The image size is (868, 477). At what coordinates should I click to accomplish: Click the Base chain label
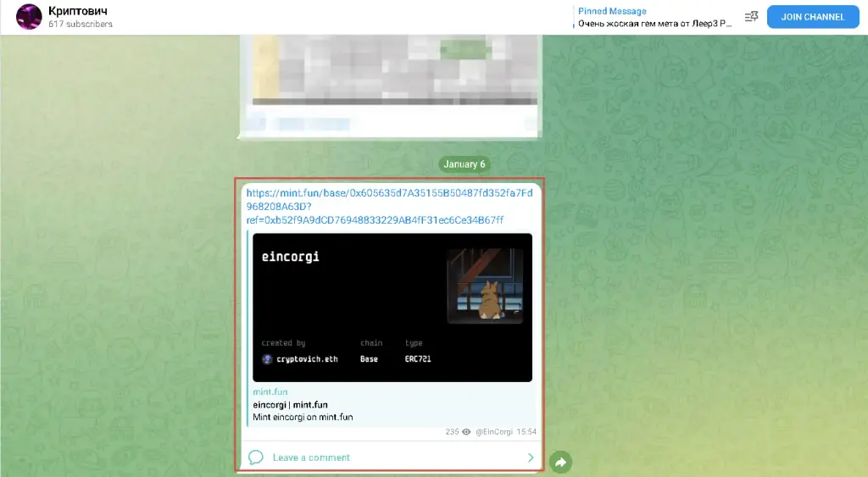point(370,359)
